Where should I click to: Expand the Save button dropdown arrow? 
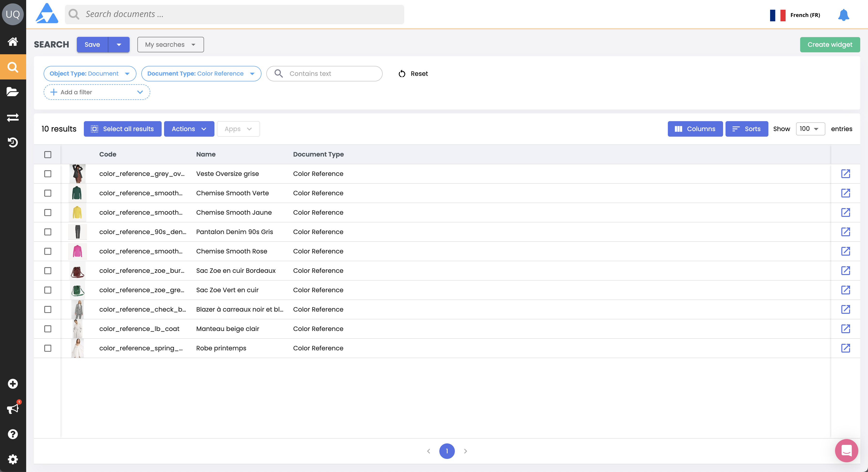tap(119, 45)
